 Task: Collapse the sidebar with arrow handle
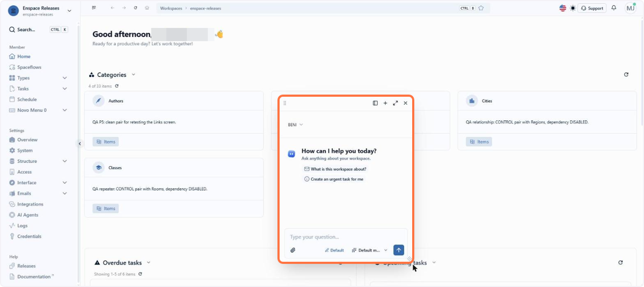pos(79,143)
